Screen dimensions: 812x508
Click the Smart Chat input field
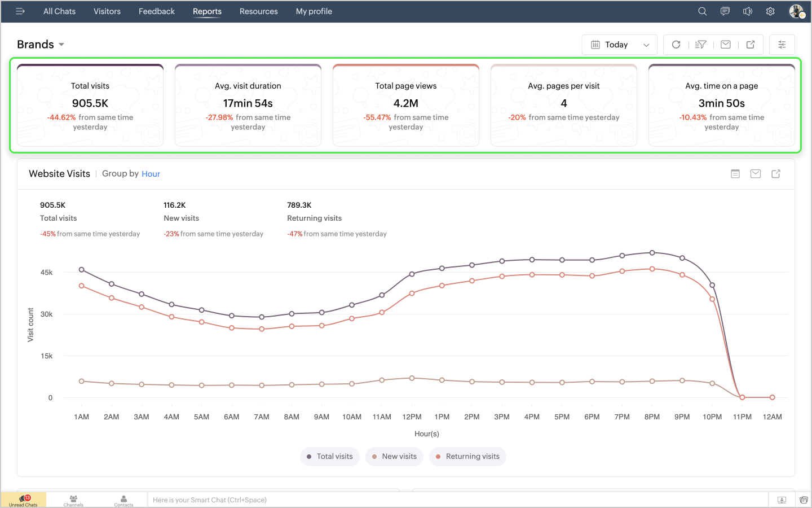click(457, 500)
